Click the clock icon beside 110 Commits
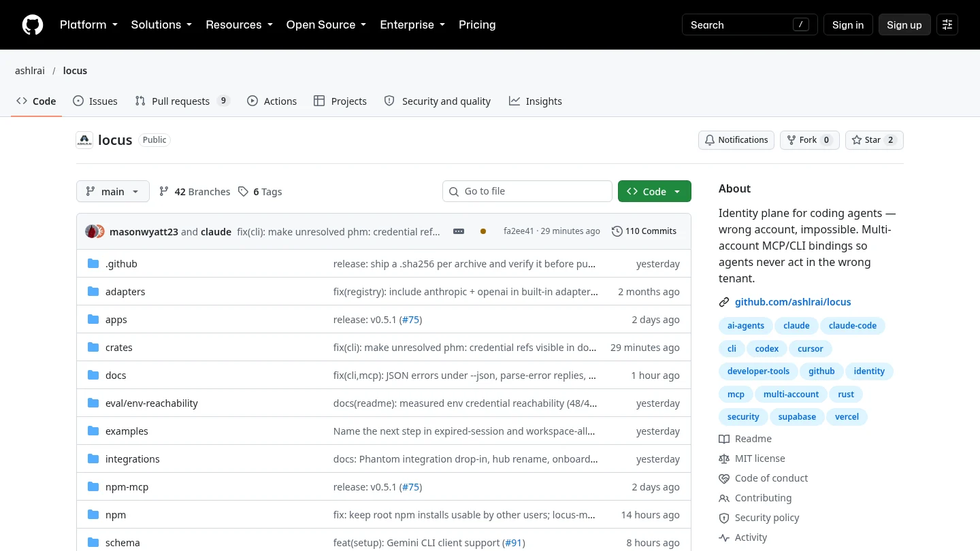The width and height of the screenshot is (980, 551). coord(617,231)
